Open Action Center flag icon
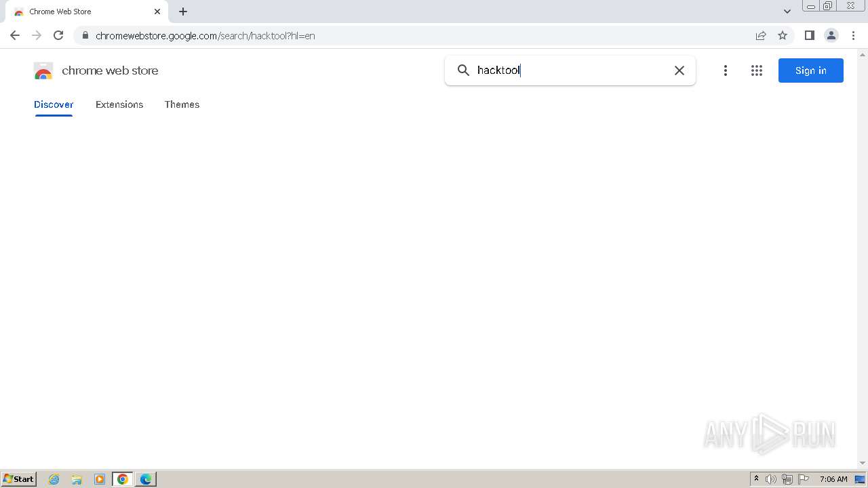 (x=804, y=479)
